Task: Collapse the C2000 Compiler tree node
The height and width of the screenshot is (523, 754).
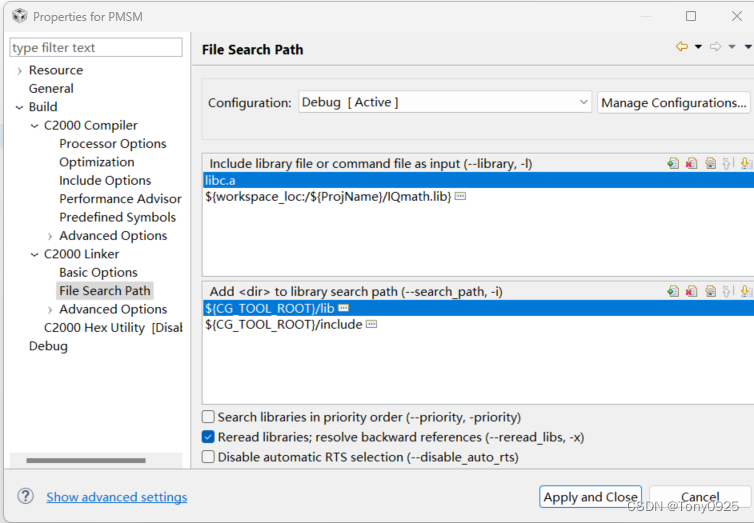Action: (x=35, y=126)
